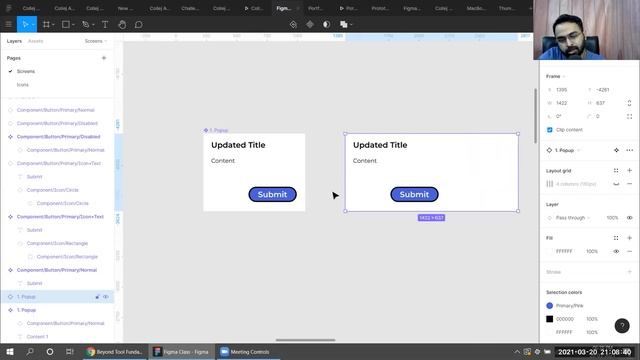Toggle visibility of 4 columns layout grid
The width and height of the screenshot is (640, 360).
[616, 184]
